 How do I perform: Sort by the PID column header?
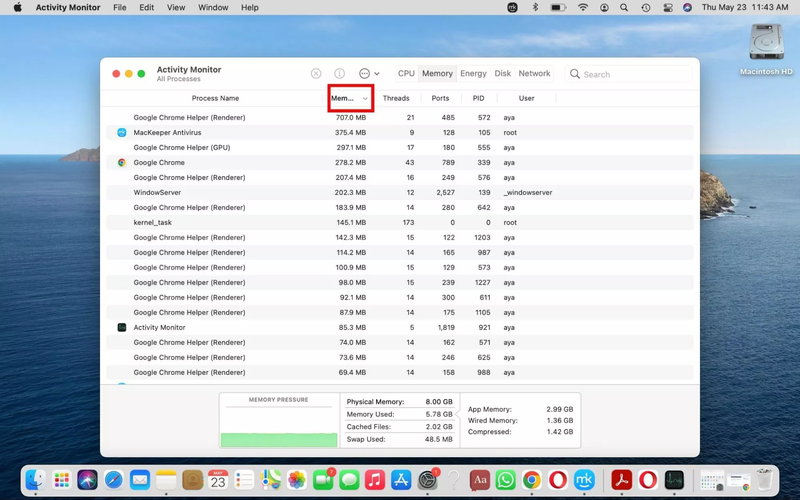click(x=478, y=98)
